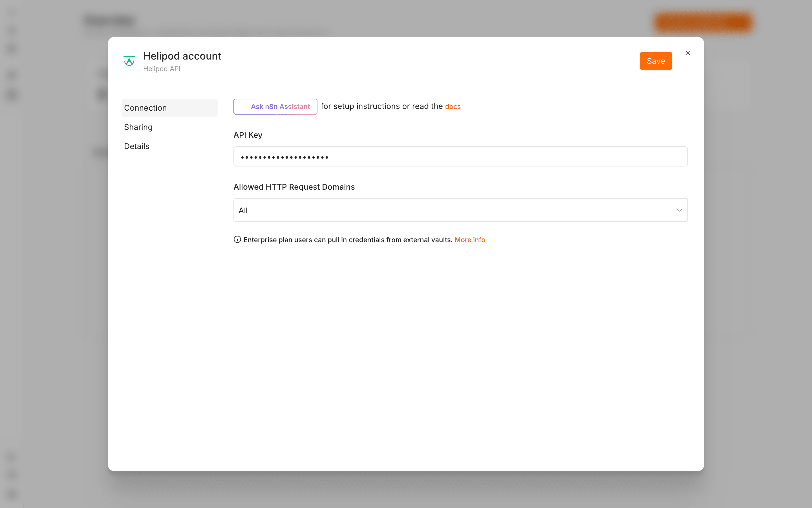Open the Details tab
Image resolution: width=812 pixels, height=508 pixels.
point(169,146)
